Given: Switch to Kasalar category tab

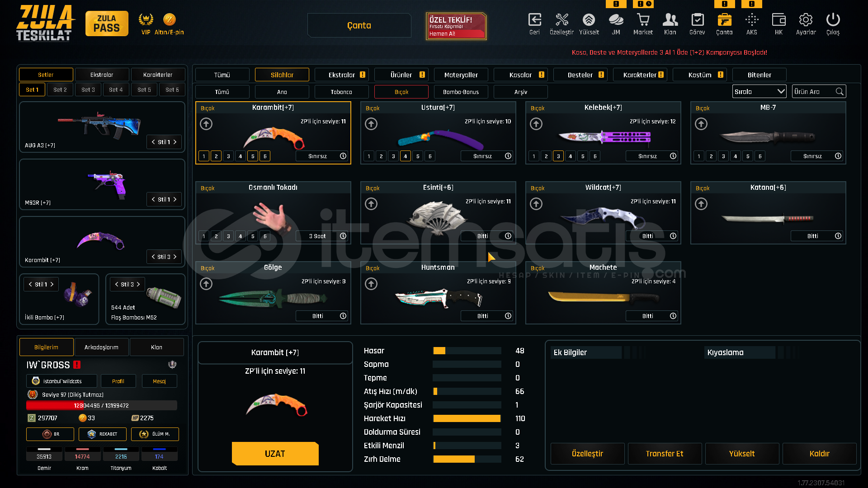Looking at the screenshot, I should point(521,75).
